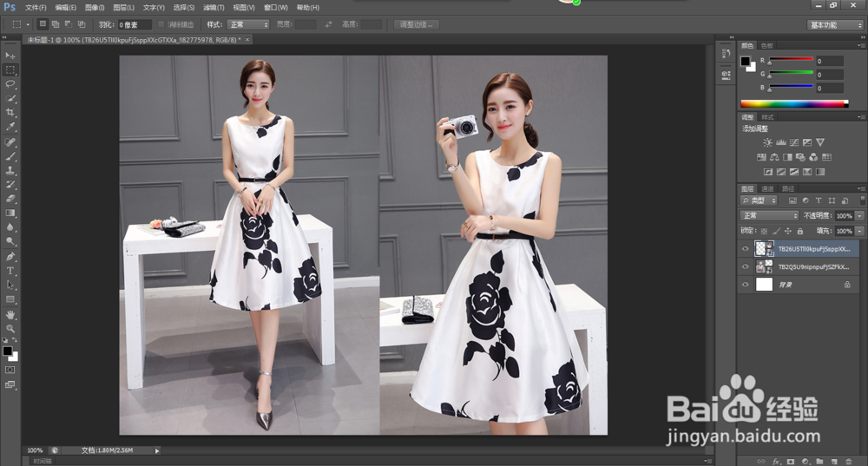Toggle lock transparent pixels icon

(764, 231)
